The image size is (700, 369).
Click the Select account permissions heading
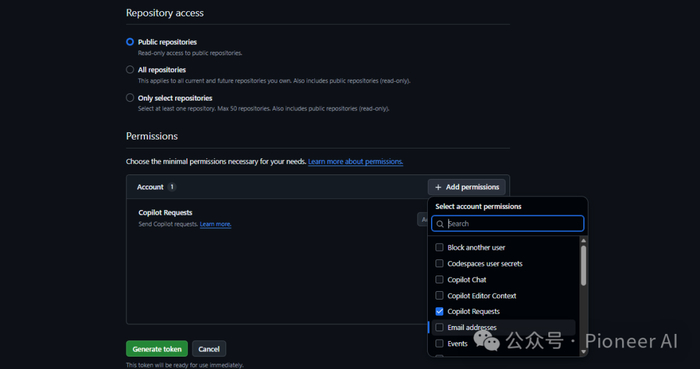click(478, 207)
